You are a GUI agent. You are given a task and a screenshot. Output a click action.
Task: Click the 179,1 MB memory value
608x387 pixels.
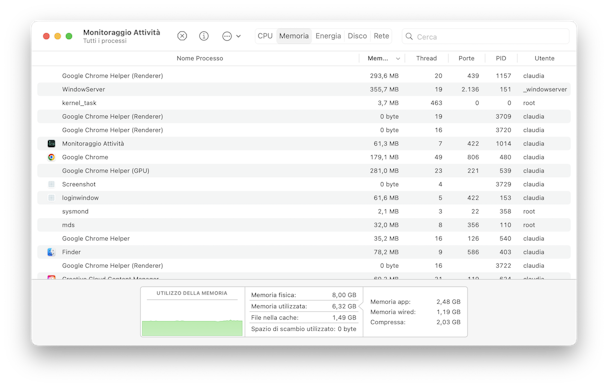(x=384, y=157)
